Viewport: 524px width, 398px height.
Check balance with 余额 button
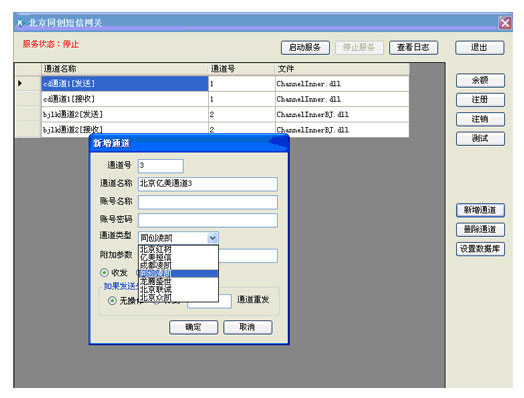click(x=480, y=80)
